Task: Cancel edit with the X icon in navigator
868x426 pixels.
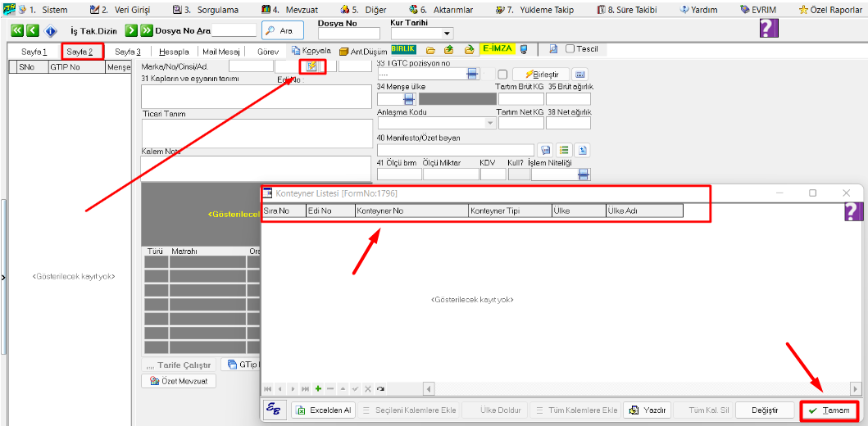Action: [368, 389]
